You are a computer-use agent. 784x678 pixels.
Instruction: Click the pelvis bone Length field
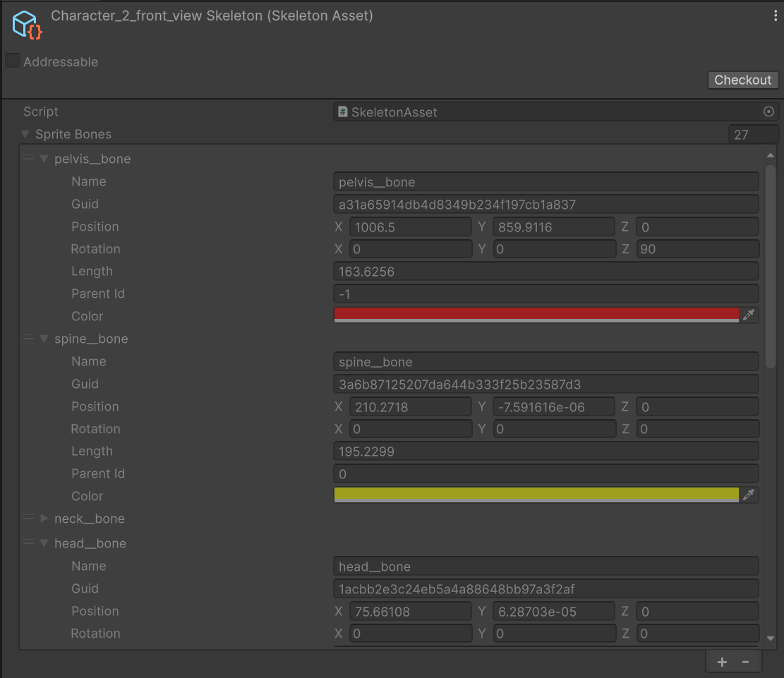[545, 272]
